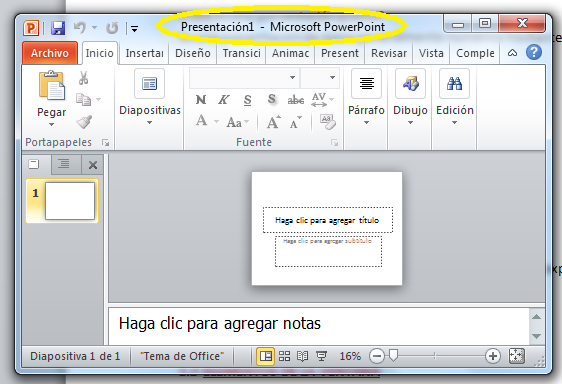Image resolution: width=562 pixels, height=384 pixels.
Task: Open the Portapapeles dialog launcher
Action: [x=105, y=143]
